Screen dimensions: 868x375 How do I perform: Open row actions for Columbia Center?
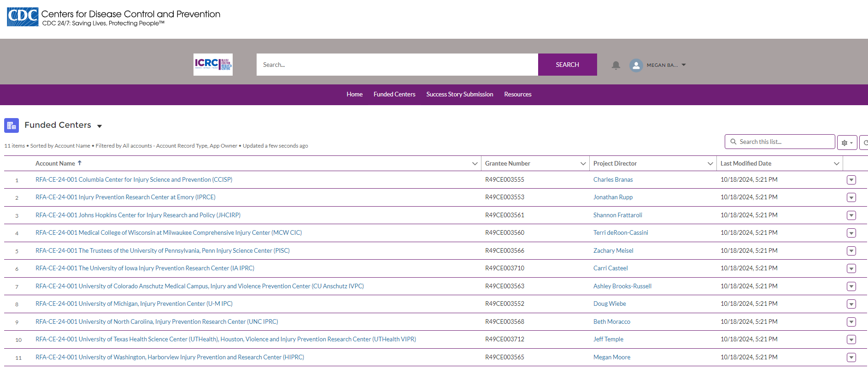(x=851, y=180)
